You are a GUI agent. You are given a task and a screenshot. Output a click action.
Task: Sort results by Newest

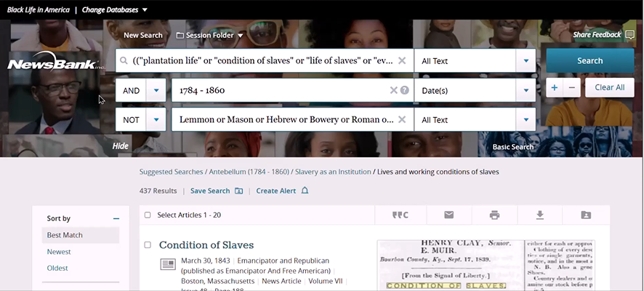pyautogui.click(x=59, y=252)
